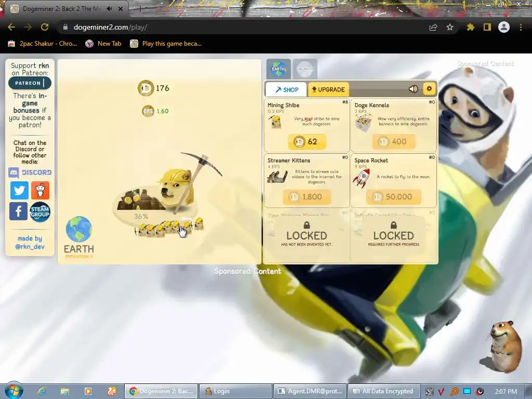Close the Dogeminer 2 browser tab
Image resolution: width=532 pixels, height=399 pixels.
[x=121, y=9]
